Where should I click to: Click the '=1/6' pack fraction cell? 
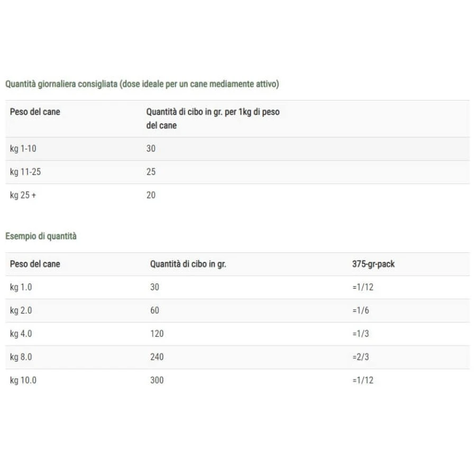pos(361,310)
